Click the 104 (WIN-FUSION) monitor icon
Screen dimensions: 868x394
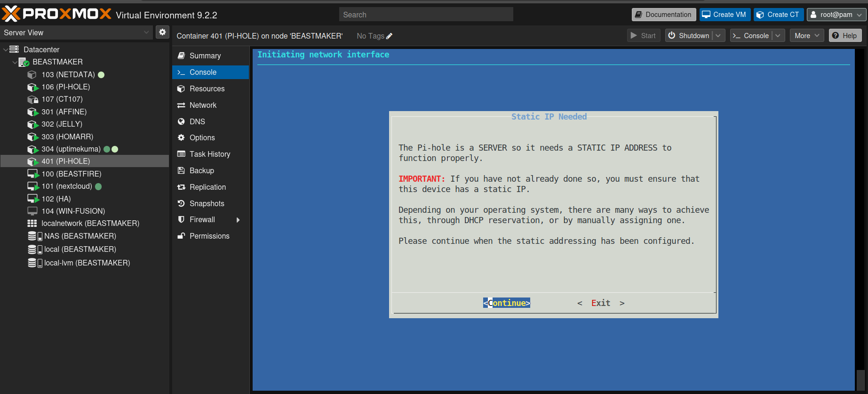[x=32, y=211]
